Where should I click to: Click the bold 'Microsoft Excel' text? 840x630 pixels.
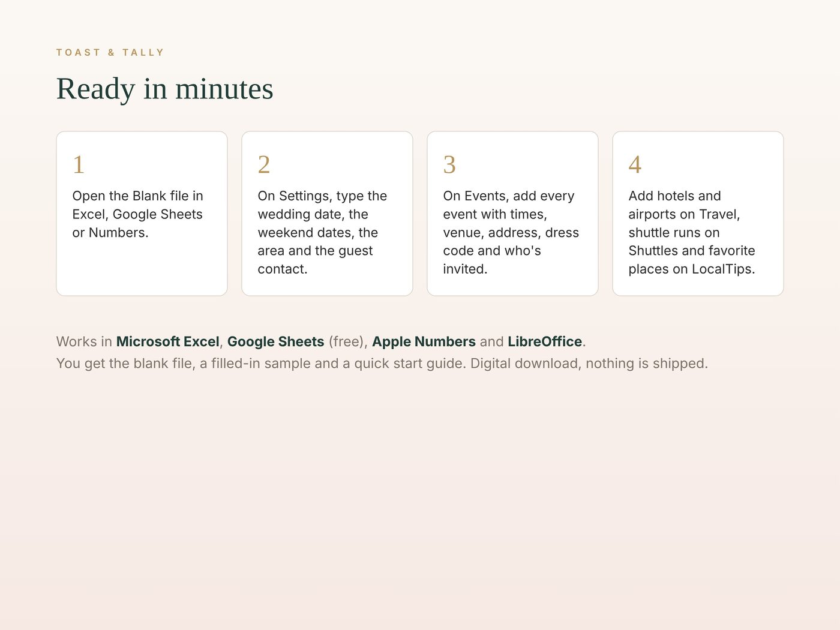point(168,341)
